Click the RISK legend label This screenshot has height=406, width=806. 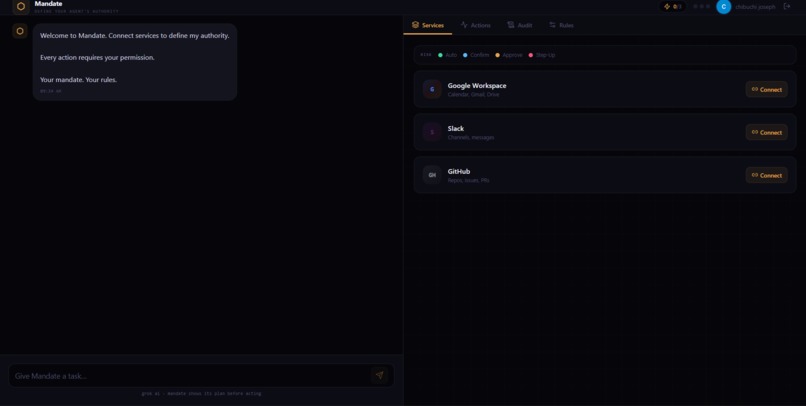click(x=426, y=54)
